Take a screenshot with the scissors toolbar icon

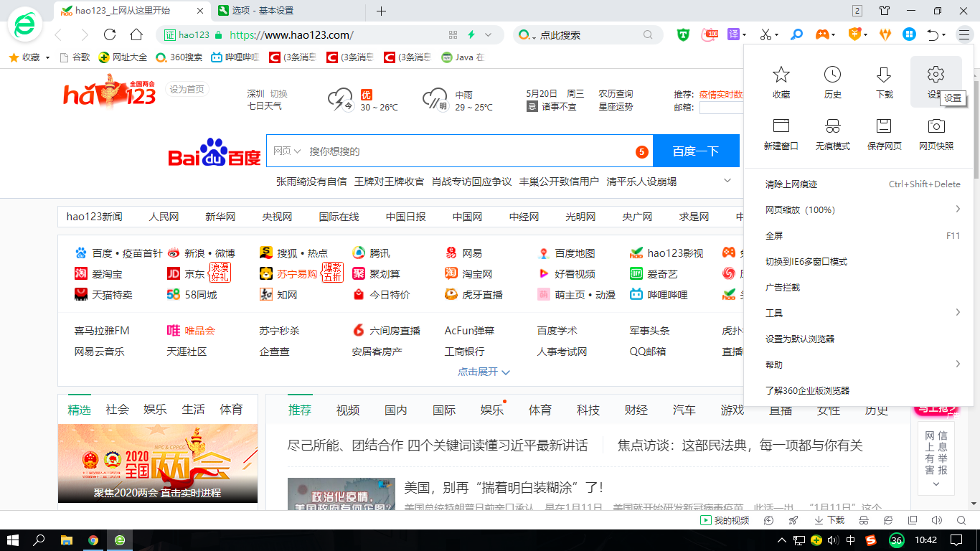click(x=767, y=34)
